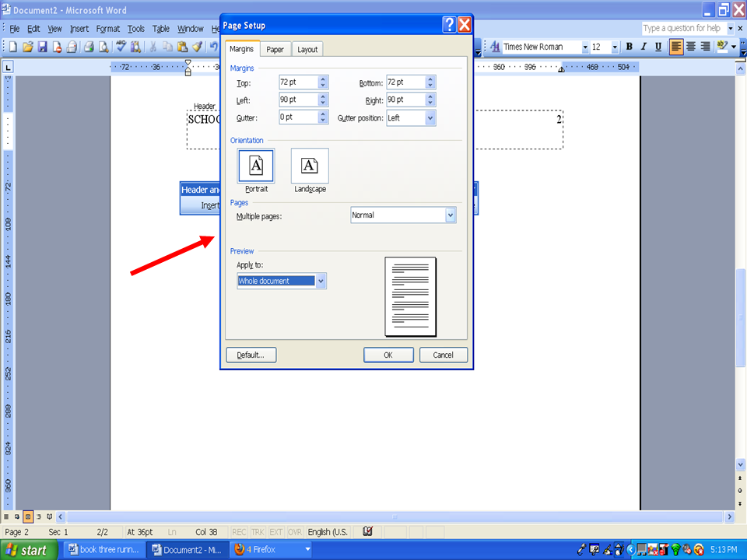This screenshot has height=560, width=747.
Task: Switch to Reading Layout view icon
Action: pos(50,516)
